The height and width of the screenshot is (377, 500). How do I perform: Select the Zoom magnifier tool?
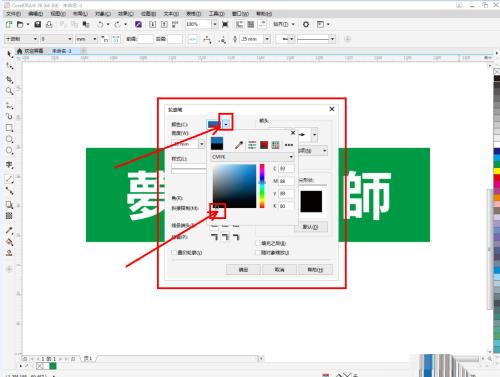coord(9,91)
